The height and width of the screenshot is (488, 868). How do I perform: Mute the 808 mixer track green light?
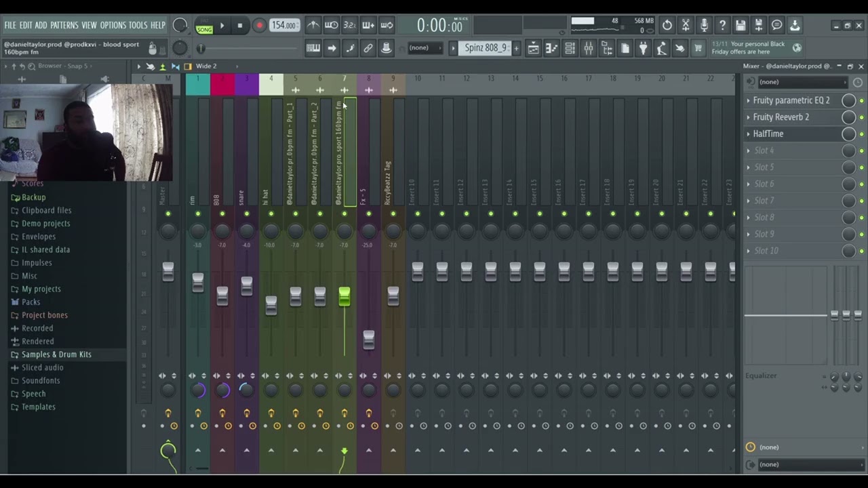click(x=222, y=214)
